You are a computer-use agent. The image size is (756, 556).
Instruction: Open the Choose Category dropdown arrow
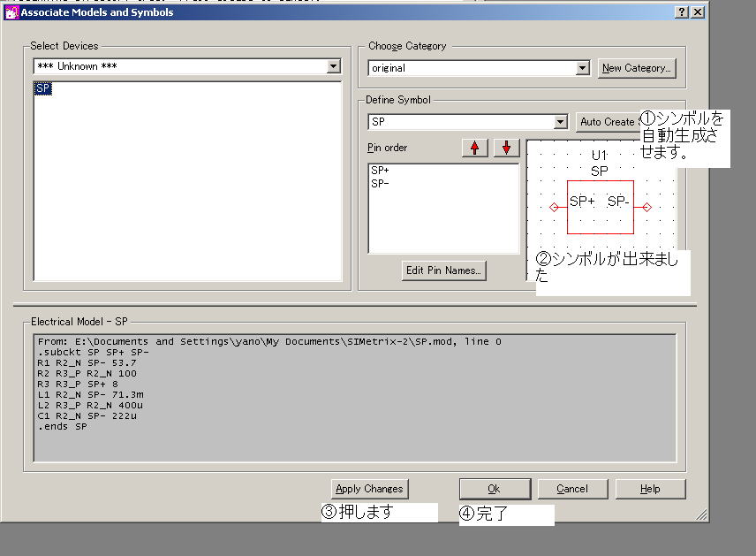click(582, 68)
